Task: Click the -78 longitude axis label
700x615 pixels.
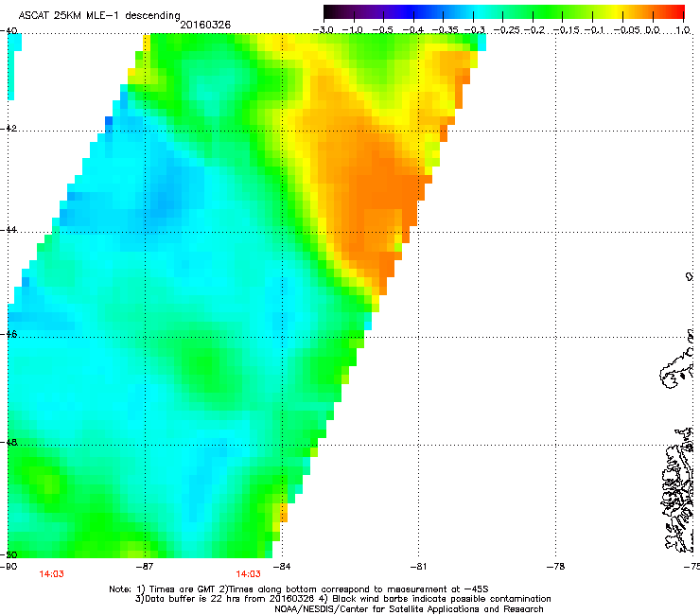Action: [x=555, y=567]
